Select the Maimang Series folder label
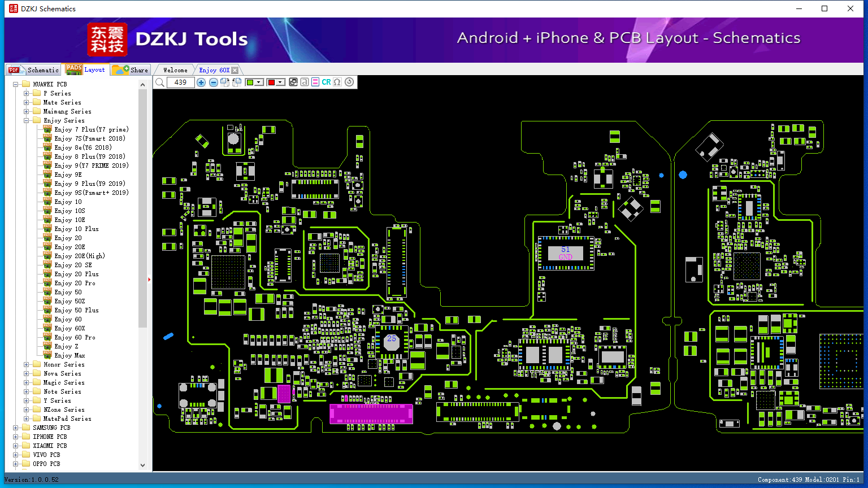 (67, 111)
